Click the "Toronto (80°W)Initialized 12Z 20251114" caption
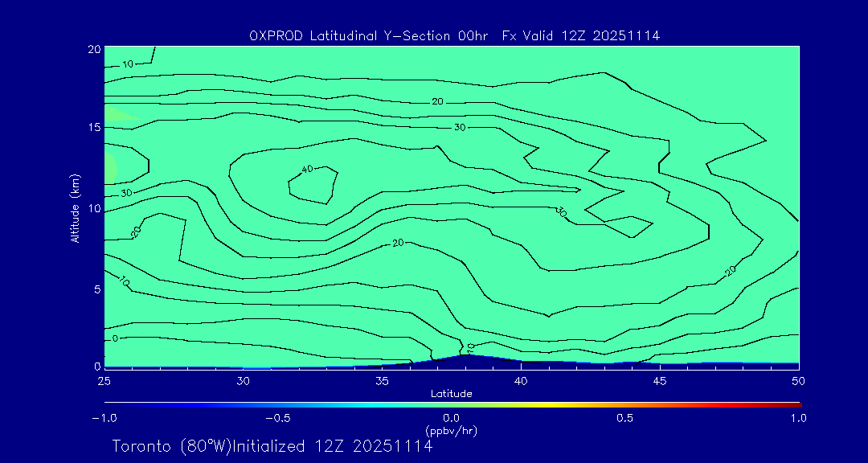 tap(272, 446)
